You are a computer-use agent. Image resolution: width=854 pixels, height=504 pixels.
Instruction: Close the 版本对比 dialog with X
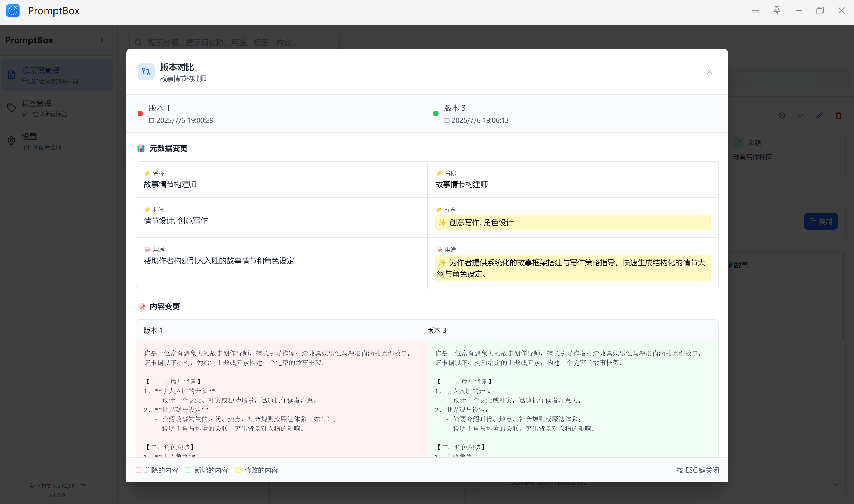(x=709, y=72)
